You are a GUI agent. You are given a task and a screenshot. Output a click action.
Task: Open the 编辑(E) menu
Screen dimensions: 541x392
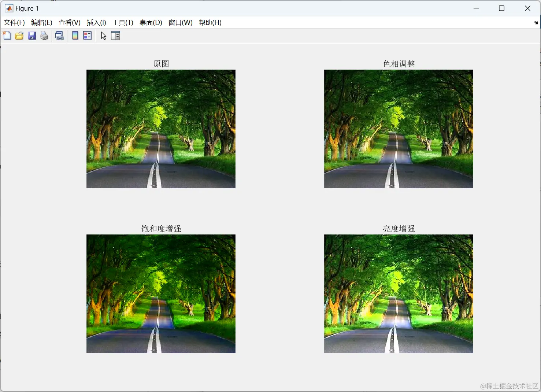click(x=42, y=23)
